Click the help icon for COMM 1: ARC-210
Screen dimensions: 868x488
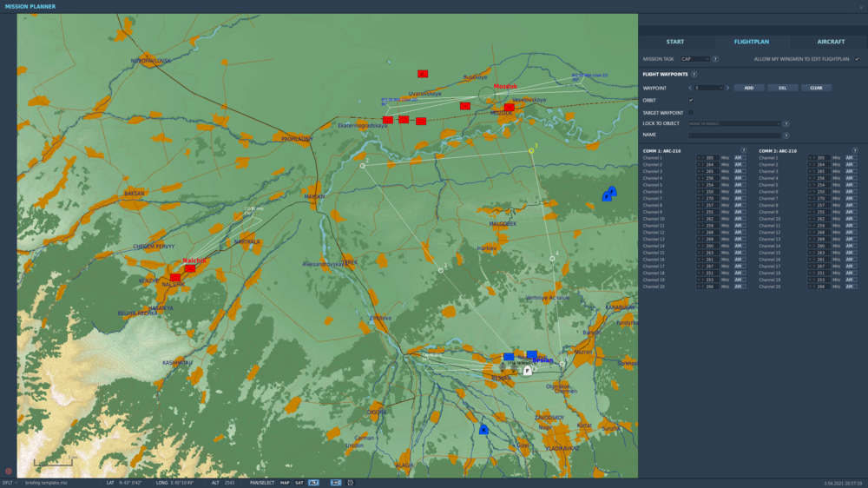click(x=744, y=150)
